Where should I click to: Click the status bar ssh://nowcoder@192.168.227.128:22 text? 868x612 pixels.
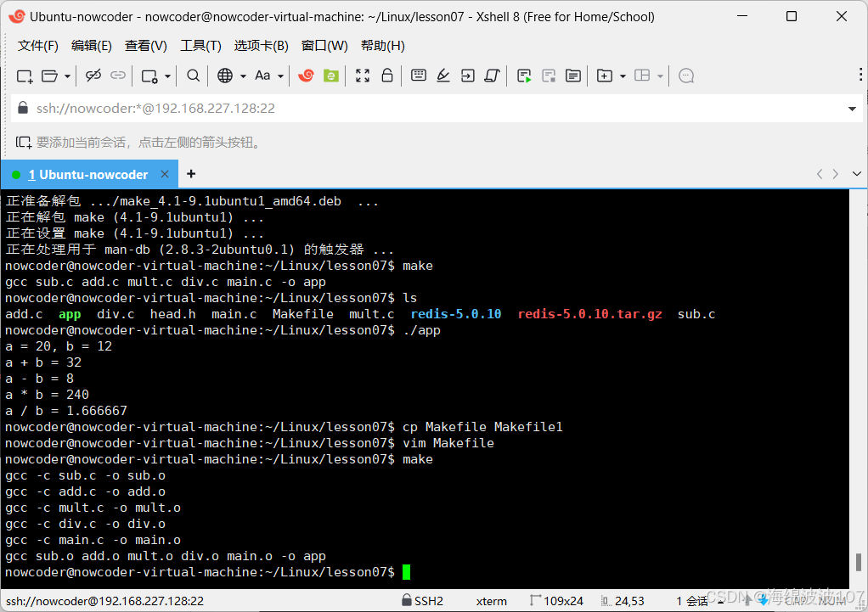click(104, 601)
